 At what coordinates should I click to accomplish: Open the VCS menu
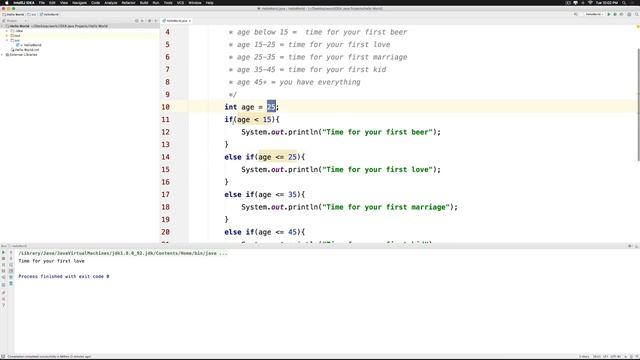(180, 3)
